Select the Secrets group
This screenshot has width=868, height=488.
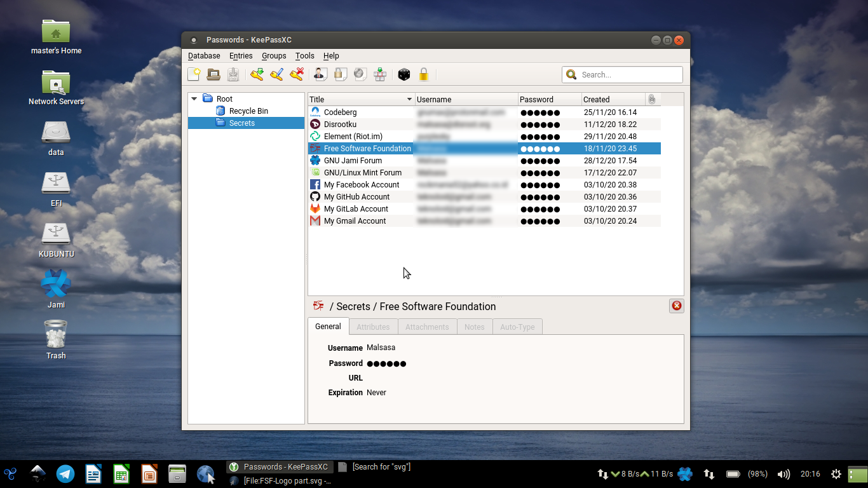pos(241,123)
